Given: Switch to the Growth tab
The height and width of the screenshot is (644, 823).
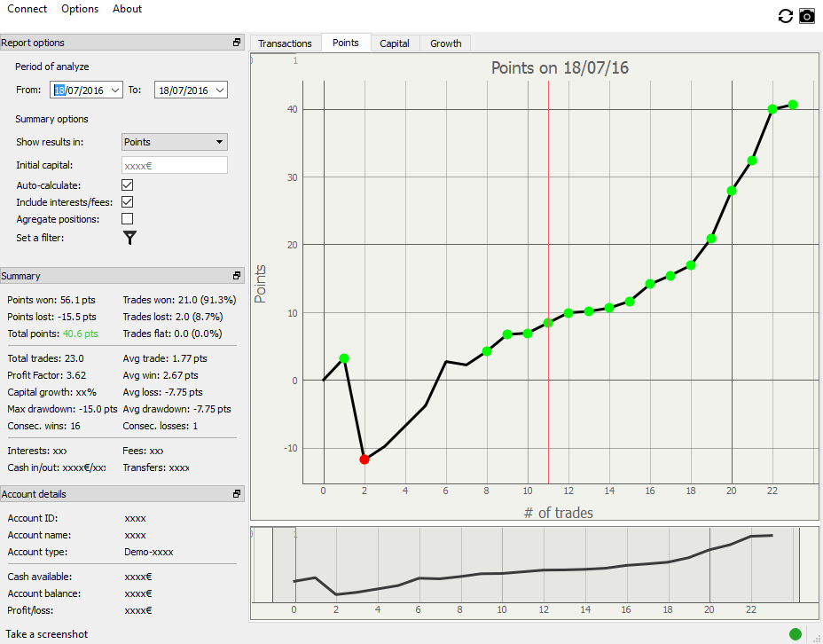Looking at the screenshot, I should point(445,43).
